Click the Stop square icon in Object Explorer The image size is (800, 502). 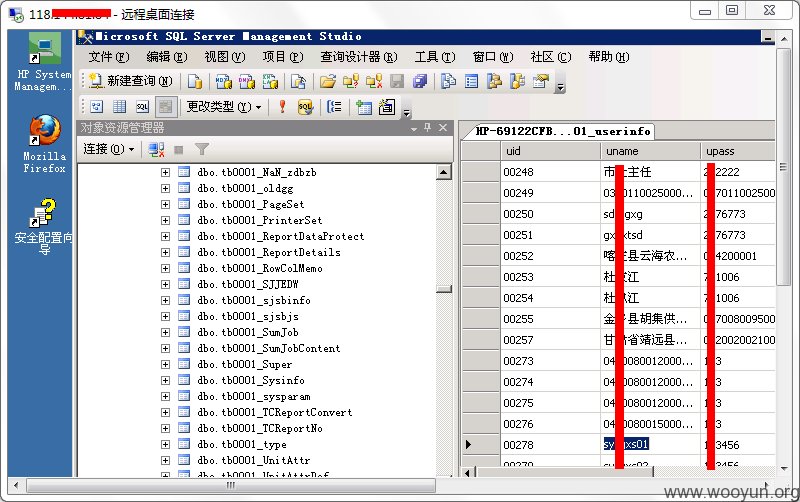(x=179, y=149)
